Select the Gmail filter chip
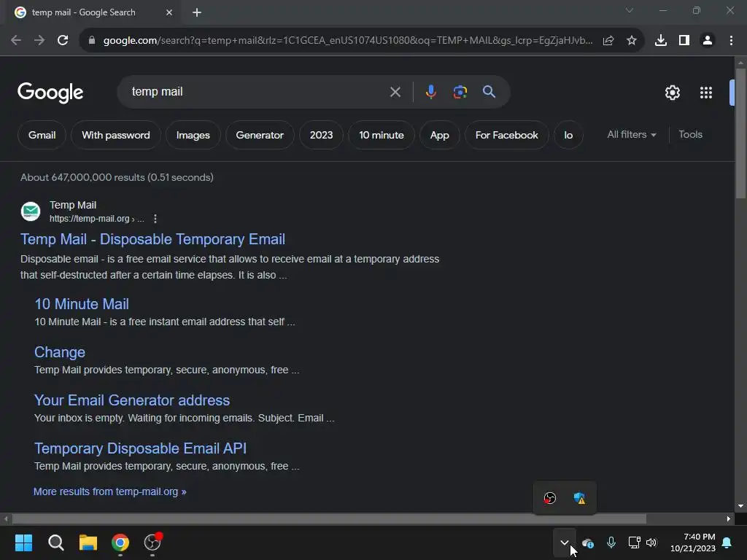Image resolution: width=747 pixels, height=560 pixels. point(42,135)
